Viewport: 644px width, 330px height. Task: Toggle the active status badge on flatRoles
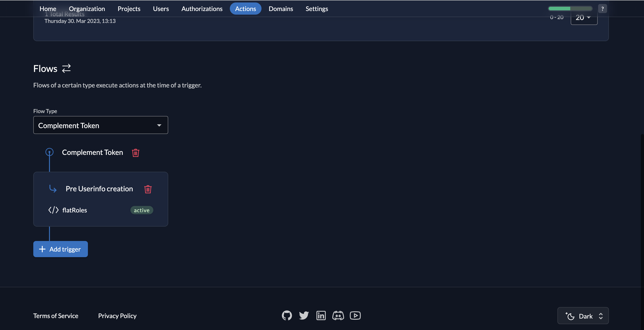[141, 210]
